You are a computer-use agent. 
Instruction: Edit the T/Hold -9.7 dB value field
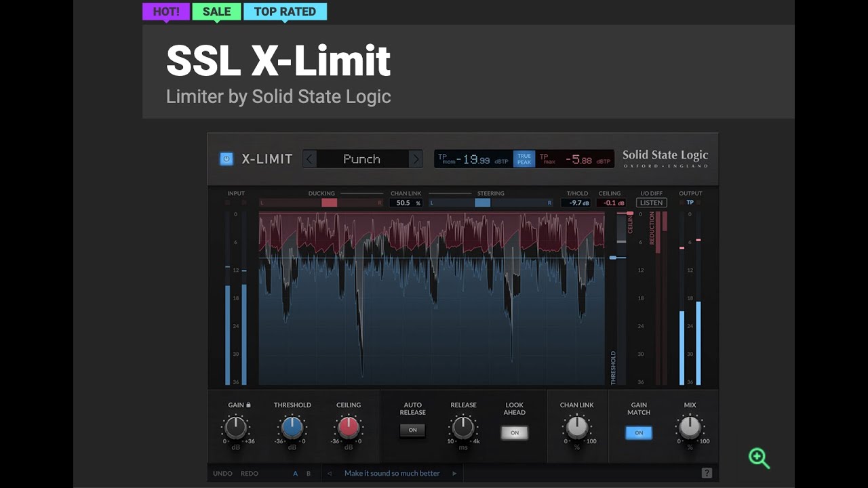tap(576, 203)
